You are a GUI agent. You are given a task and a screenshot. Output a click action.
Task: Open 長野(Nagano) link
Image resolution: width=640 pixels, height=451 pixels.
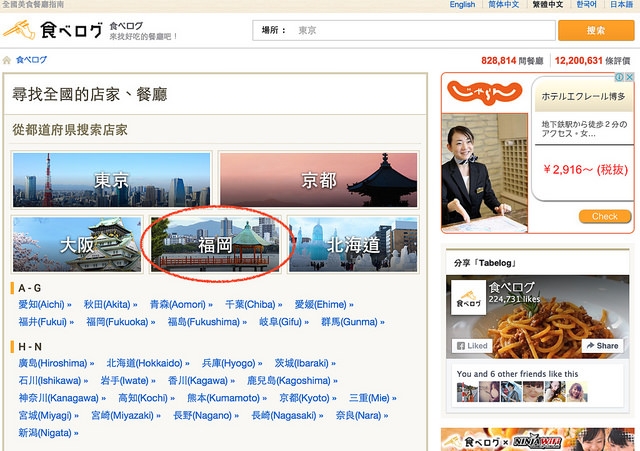point(206,415)
